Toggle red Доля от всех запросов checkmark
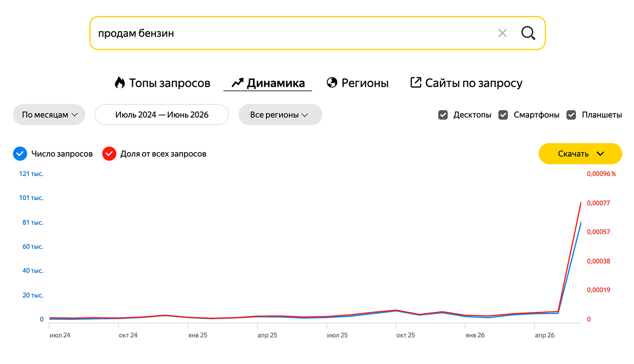The image size is (634, 364). [109, 154]
